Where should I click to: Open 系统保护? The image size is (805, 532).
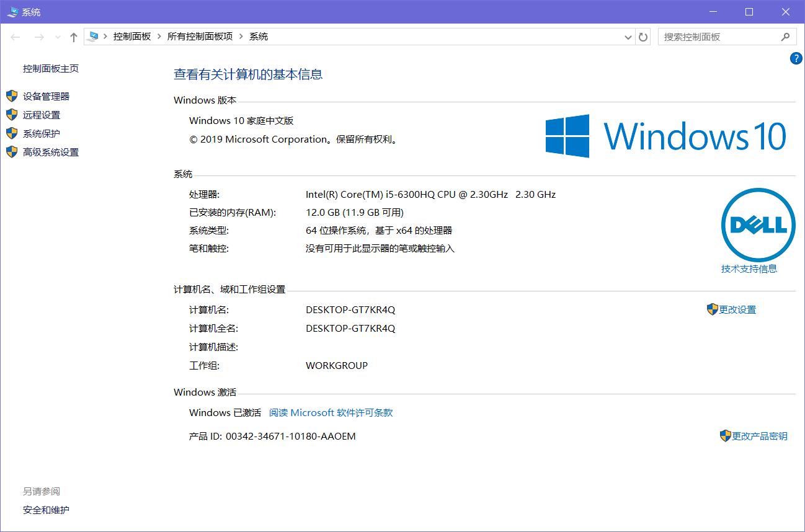[x=42, y=133]
